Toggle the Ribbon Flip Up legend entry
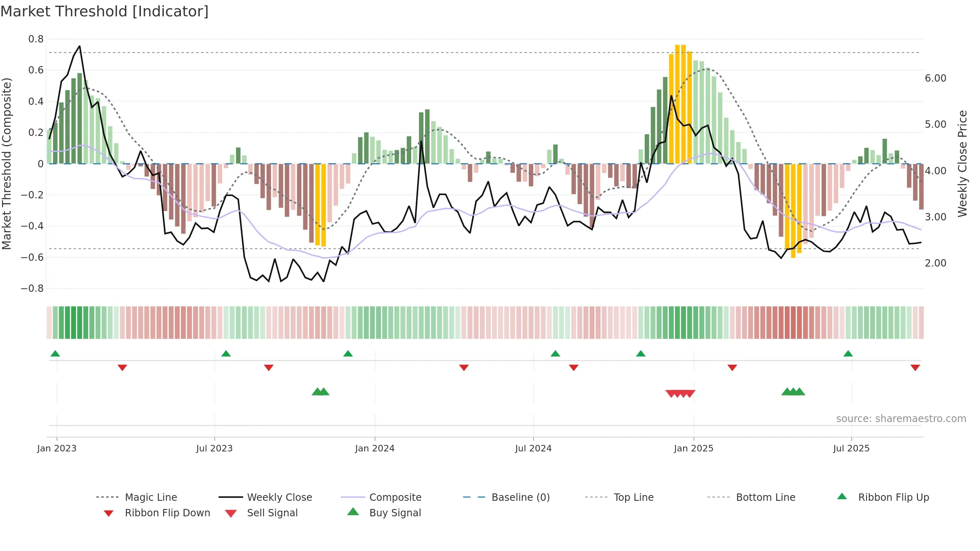Viewport: 980px width, 551px height. coord(883,497)
